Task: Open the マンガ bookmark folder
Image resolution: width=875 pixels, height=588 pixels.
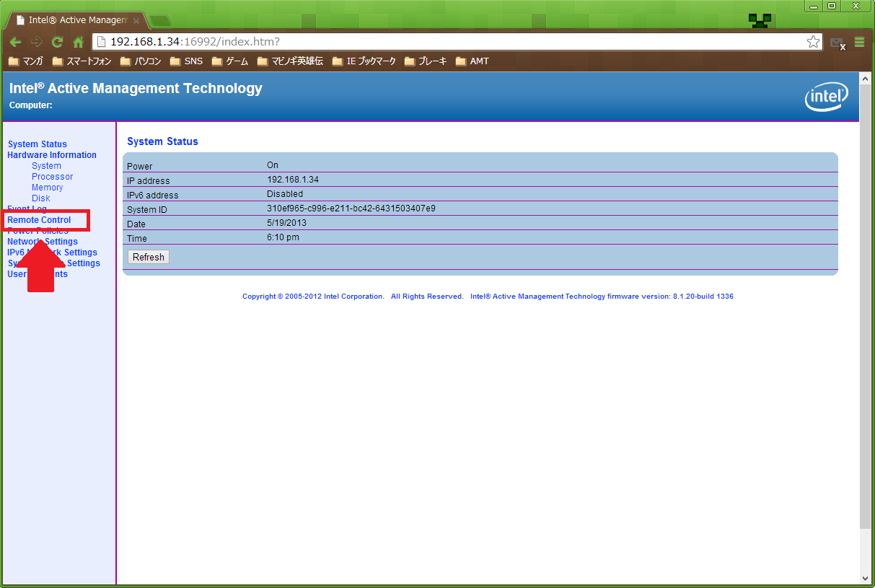Action: pos(25,61)
